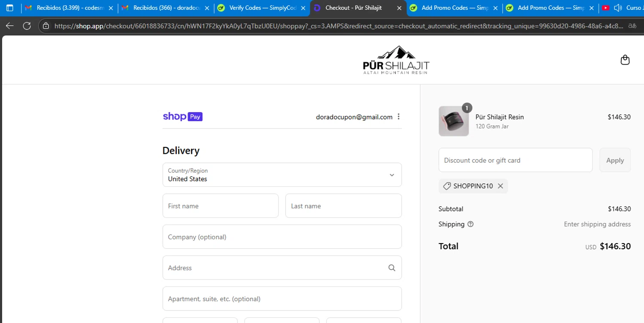The height and width of the screenshot is (323, 644).
Task: Click the Pür Shilajit Resin product name
Action: pyautogui.click(x=500, y=117)
